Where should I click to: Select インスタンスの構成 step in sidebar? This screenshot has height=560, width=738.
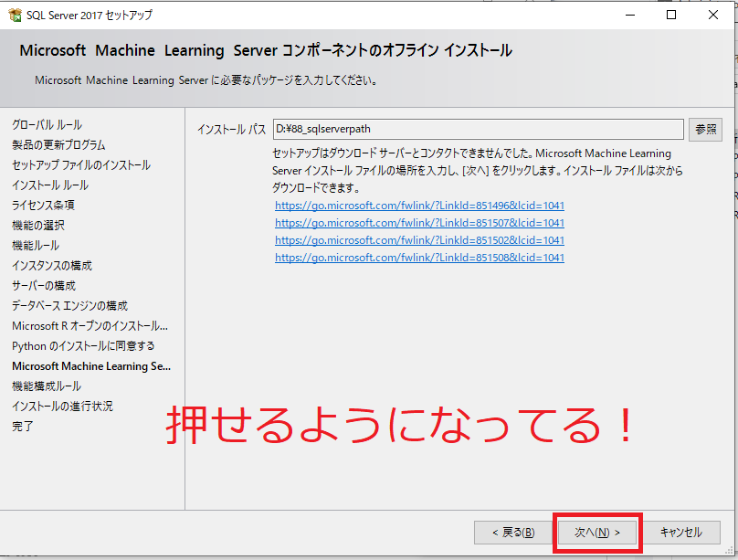click(52, 266)
